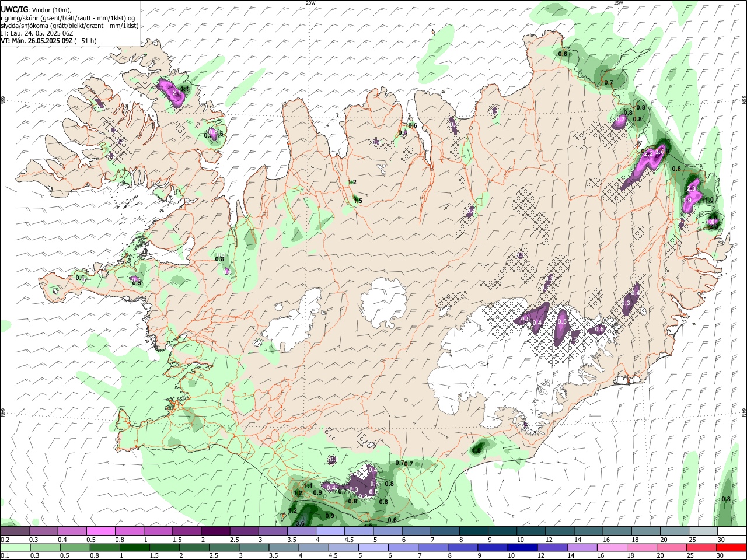Select the dark blue rain legend swatch labeled 10
This screenshot has width=747, height=560.
point(522,548)
